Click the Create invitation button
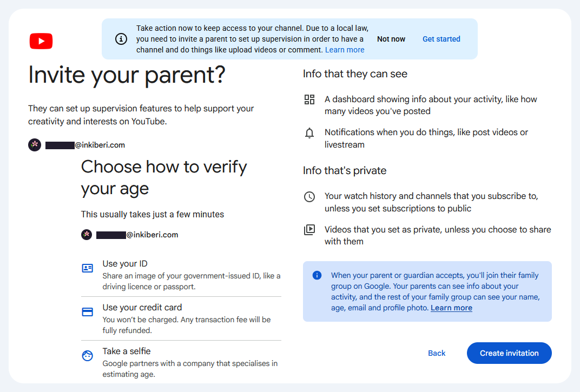 (x=509, y=353)
